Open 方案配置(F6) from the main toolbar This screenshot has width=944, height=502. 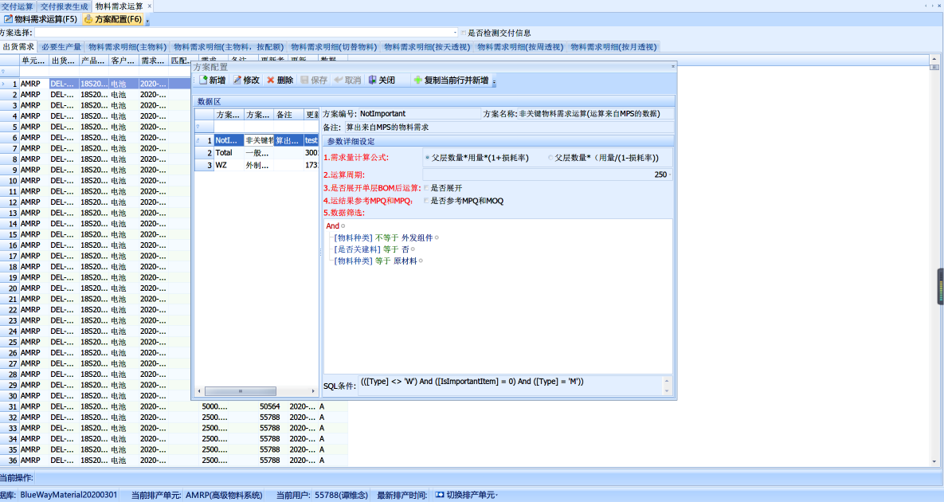click(x=112, y=19)
